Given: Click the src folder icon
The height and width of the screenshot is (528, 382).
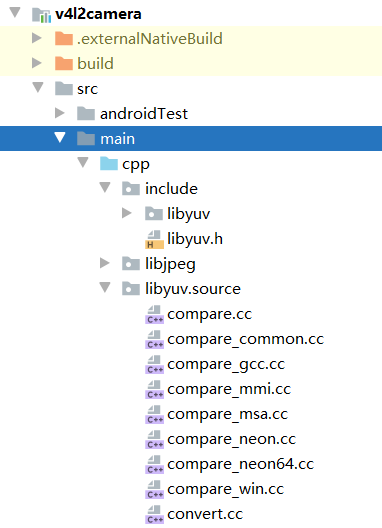Looking at the screenshot, I should click(64, 88).
